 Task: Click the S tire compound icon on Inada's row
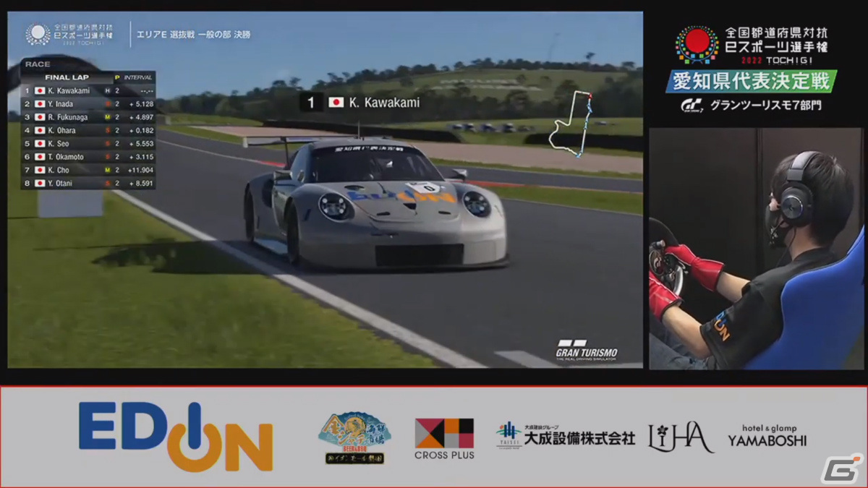(108, 104)
